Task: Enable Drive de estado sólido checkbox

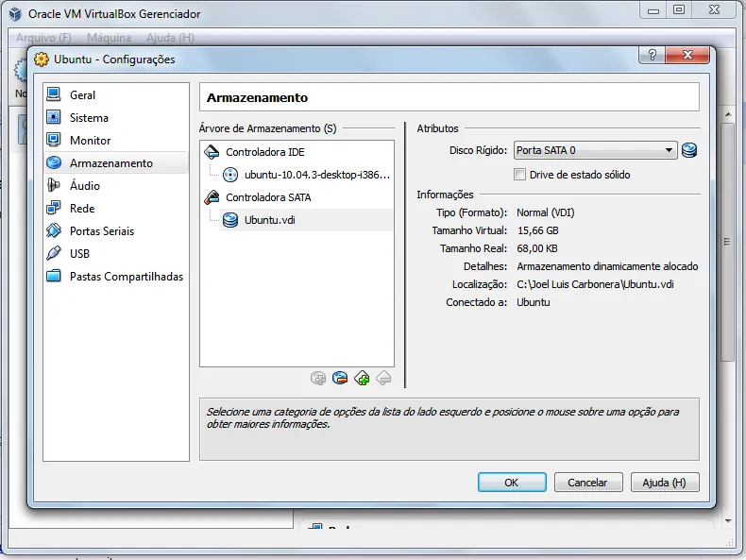Action: click(519, 175)
